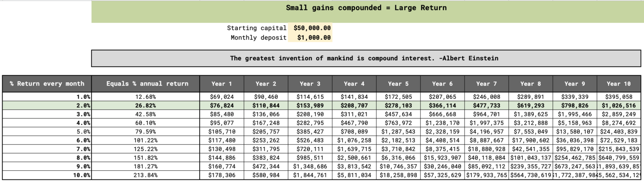This screenshot has height=182, width=644.
Task: Click the 'Year 7' column header
Action: [486, 83]
